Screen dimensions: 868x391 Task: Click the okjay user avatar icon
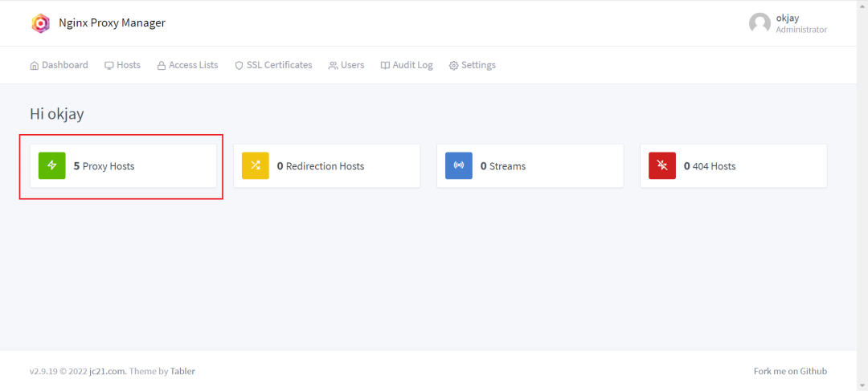coord(759,23)
